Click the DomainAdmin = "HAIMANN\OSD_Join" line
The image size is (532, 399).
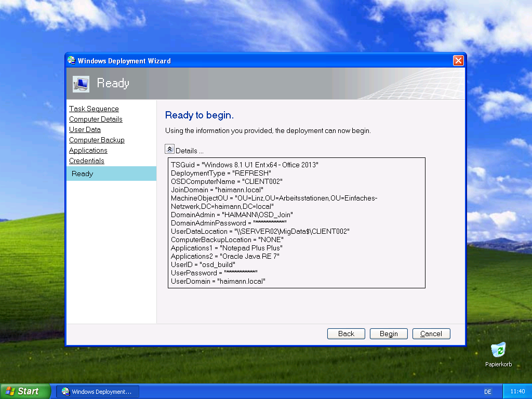[232, 215]
